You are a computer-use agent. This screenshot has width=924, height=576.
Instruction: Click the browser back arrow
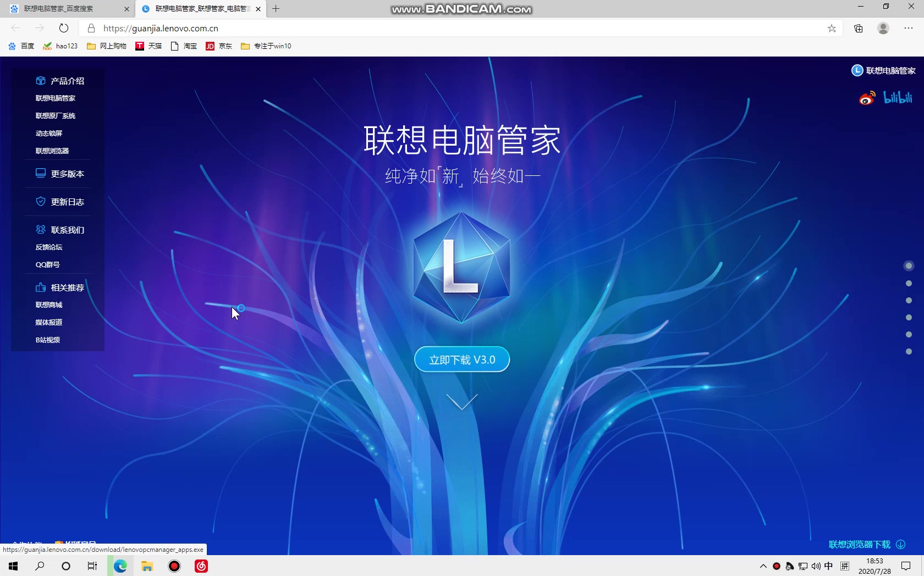(x=15, y=28)
